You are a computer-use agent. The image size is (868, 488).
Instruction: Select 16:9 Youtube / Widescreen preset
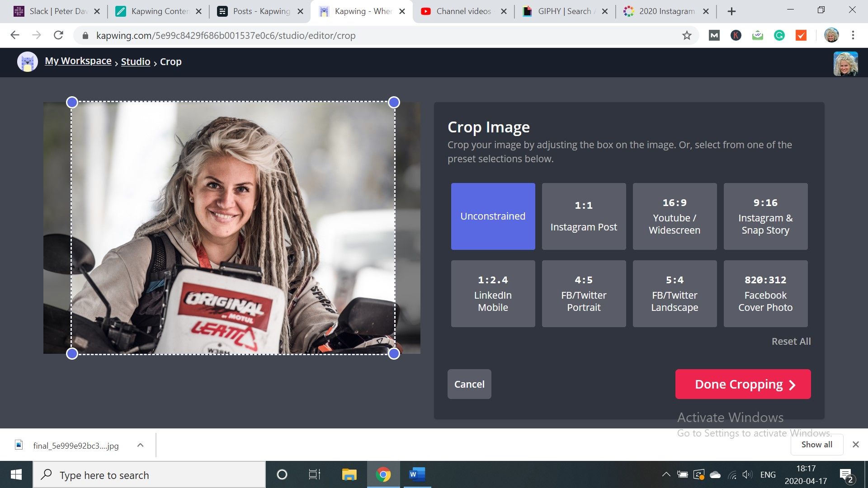click(675, 216)
